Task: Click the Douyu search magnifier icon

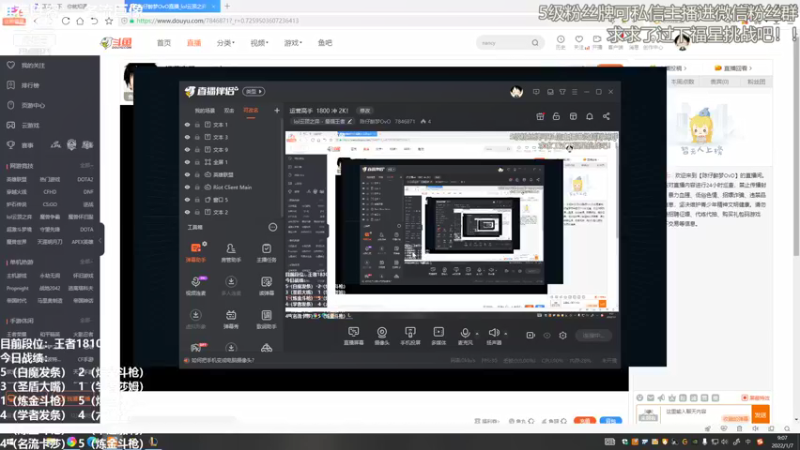Action: tap(535, 43)
